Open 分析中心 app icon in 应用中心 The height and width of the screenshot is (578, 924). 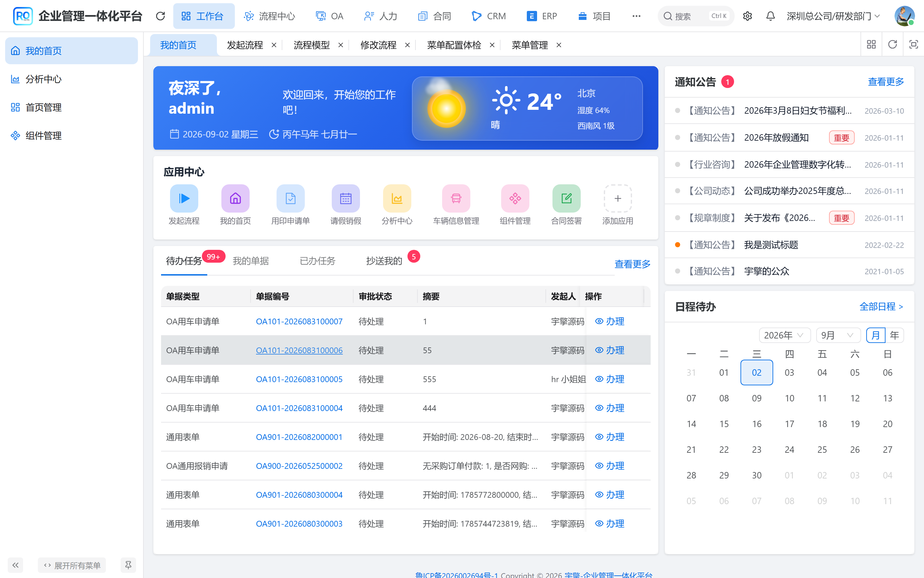(397, 198)
